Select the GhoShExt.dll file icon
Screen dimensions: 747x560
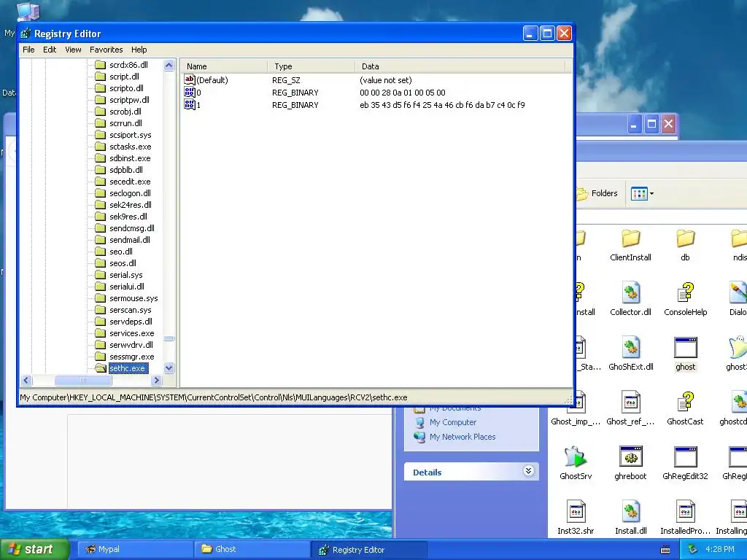pos(630,348)
